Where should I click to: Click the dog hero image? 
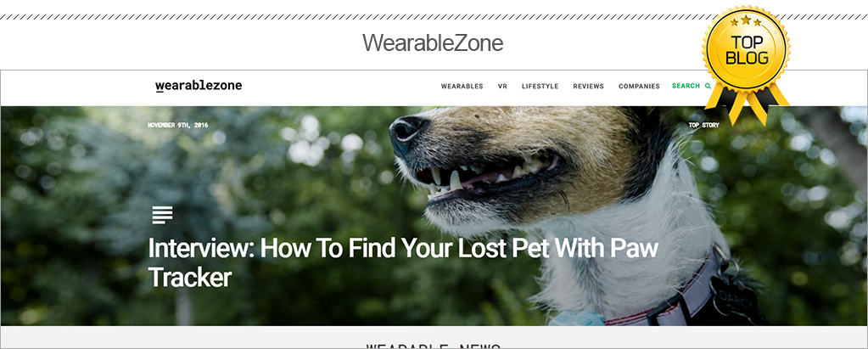point(434,216)
